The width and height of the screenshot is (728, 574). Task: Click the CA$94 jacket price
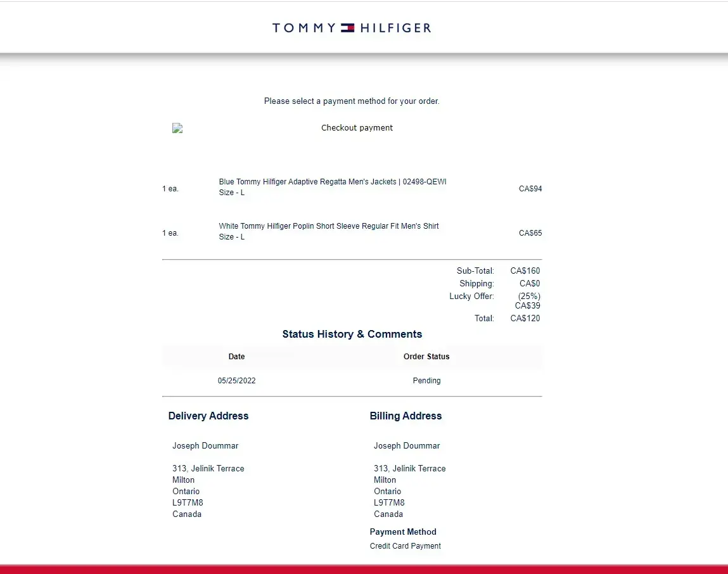click(530, 189)
